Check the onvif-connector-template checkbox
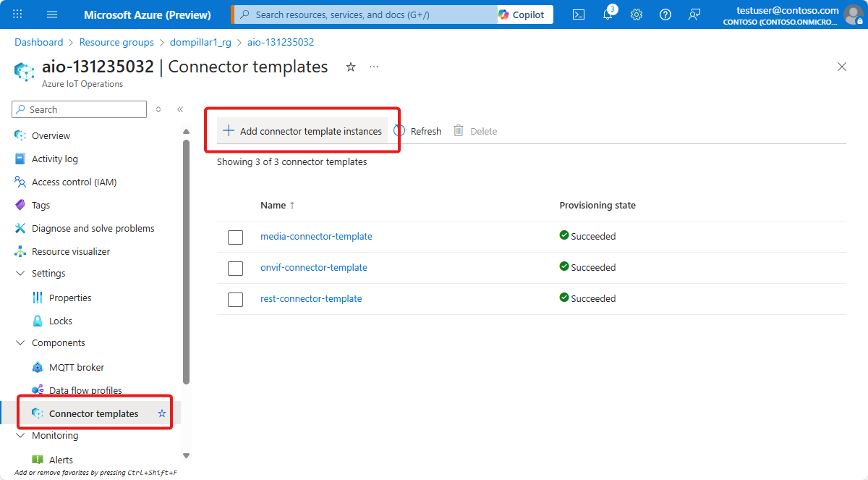The height and width of the screenshot is (480, 868). tap(235, 268)
